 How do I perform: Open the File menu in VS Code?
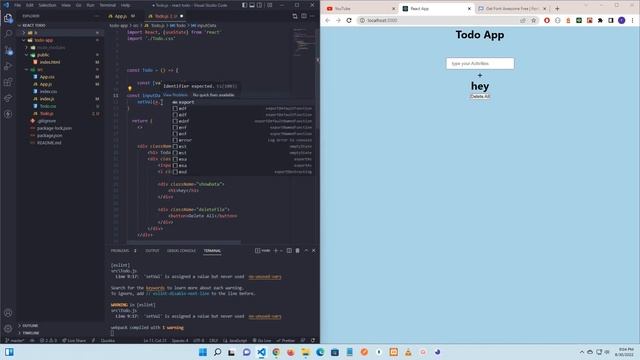[18, 5]
